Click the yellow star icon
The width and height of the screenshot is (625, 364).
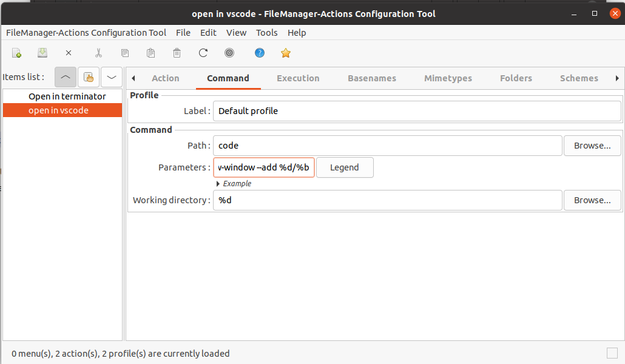coord(286,53)
